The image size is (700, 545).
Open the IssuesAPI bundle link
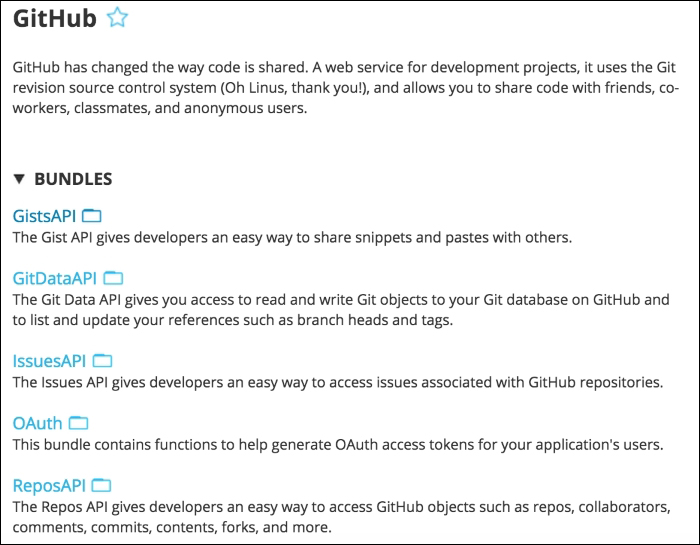(x=49, y=361)
